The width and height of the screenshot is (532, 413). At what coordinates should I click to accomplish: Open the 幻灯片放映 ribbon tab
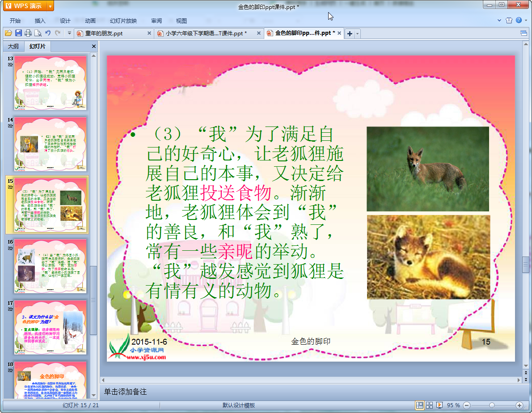tap(123, 21)
